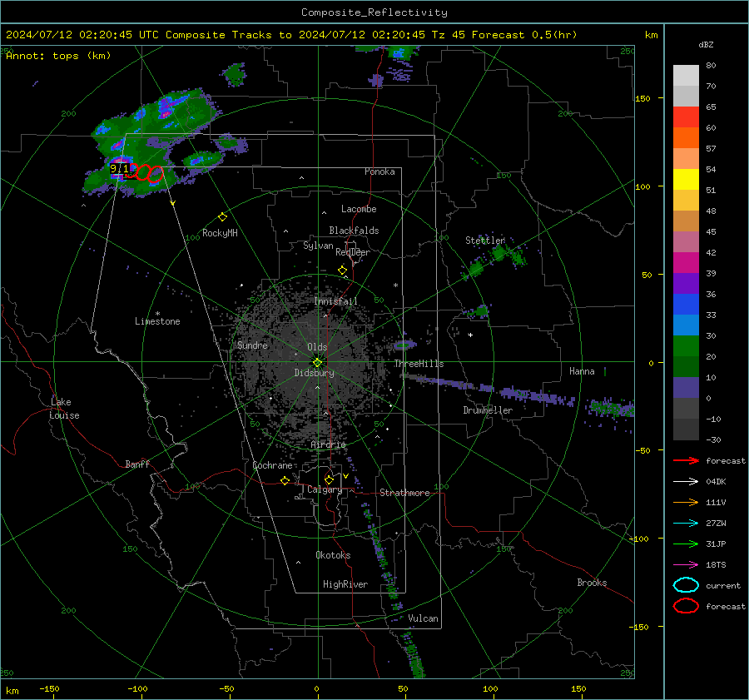
Task: Select the white 04DK arrow in legend
Action: click(686, 482)
